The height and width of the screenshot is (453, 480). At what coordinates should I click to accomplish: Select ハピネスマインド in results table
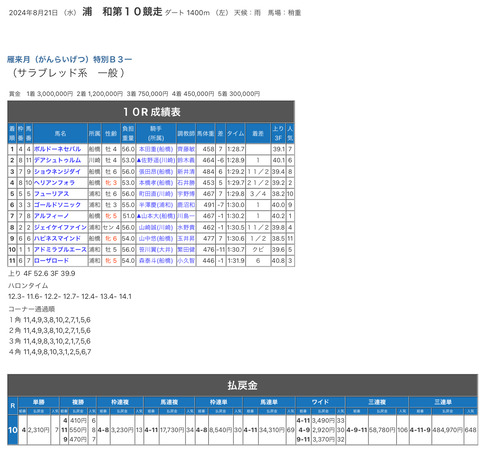[x=57, y=238]
